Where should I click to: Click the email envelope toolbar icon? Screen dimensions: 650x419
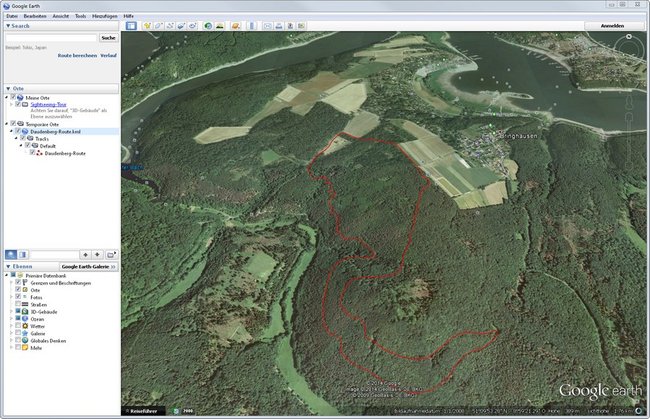click(268, 26)
